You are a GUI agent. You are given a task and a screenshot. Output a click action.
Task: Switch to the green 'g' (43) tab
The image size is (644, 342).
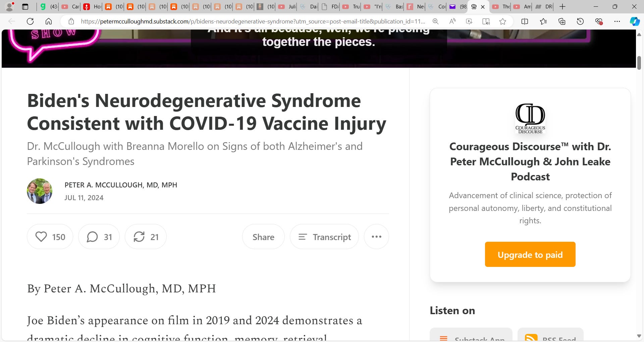[x=49, y=6]
